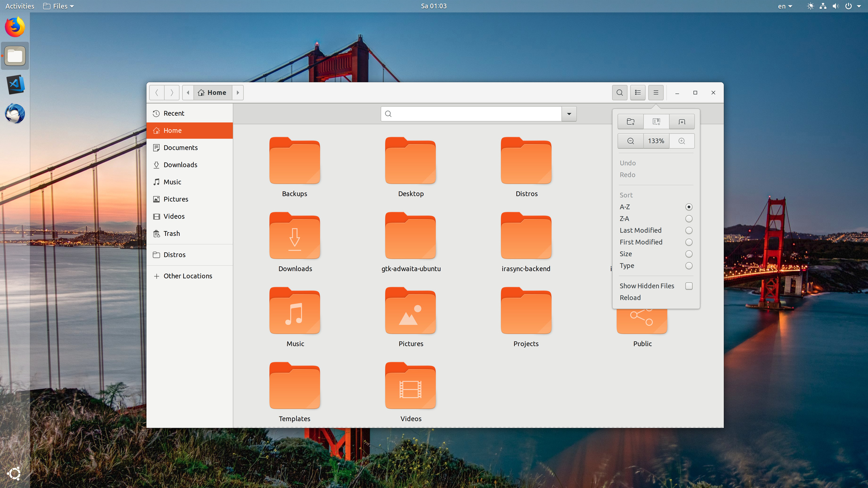The height and width of the screenshot is (488, 868).
Task: Choose Reload from the popover menu
Action: tap(630, 298)
